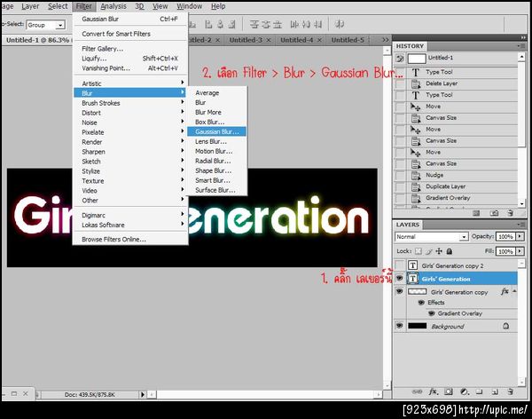This screenshot has width=532, height=419.
Task: Toggle Lock all padlock in Layers panel
Action: point(450,251)
